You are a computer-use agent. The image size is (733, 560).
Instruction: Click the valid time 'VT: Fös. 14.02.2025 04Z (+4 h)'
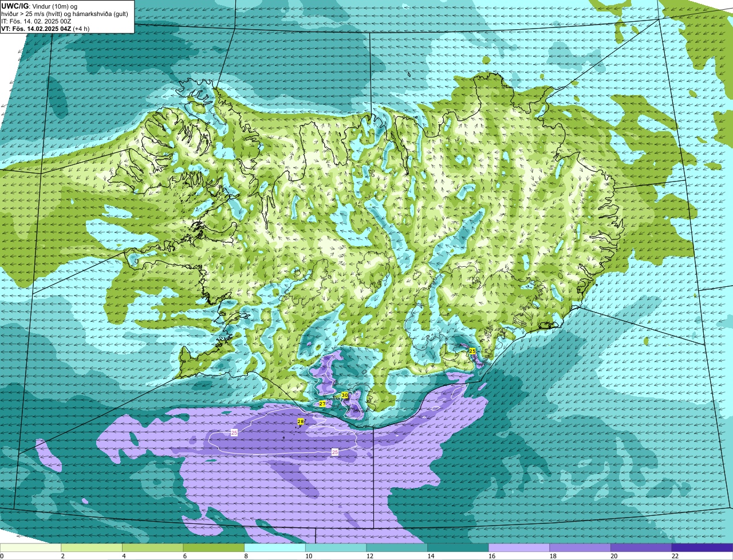(x=45, y=29)
